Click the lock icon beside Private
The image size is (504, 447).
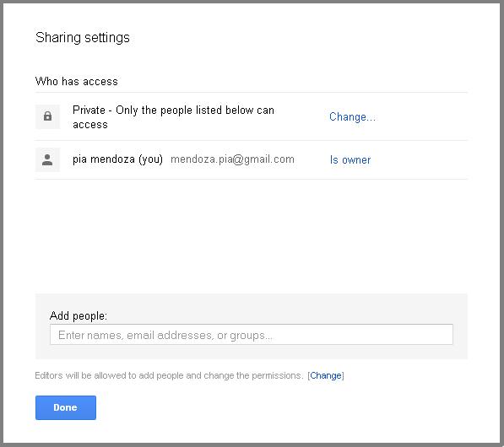click(x=47, y=116)
